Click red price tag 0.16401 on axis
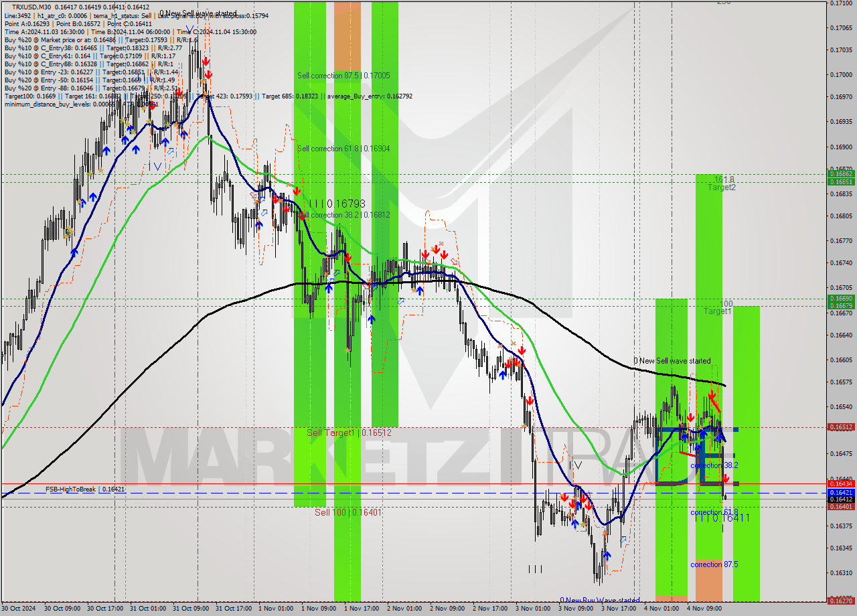The height and width of the screenshot is (616, 857). 841,507
